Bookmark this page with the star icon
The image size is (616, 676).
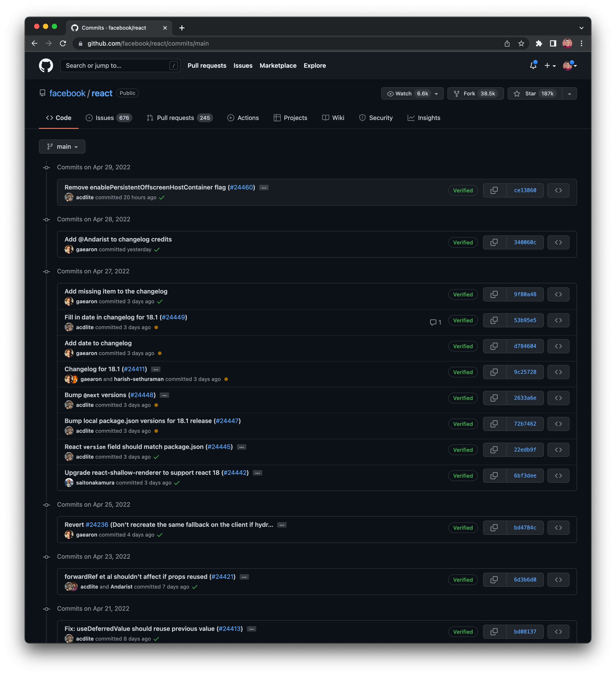click(x=521, y=44)
